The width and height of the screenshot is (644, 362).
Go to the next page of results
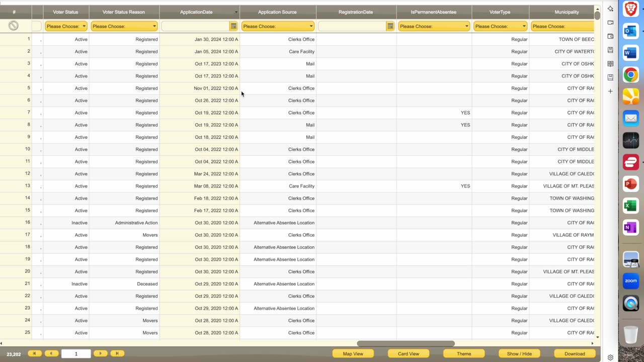click(101, 353)
